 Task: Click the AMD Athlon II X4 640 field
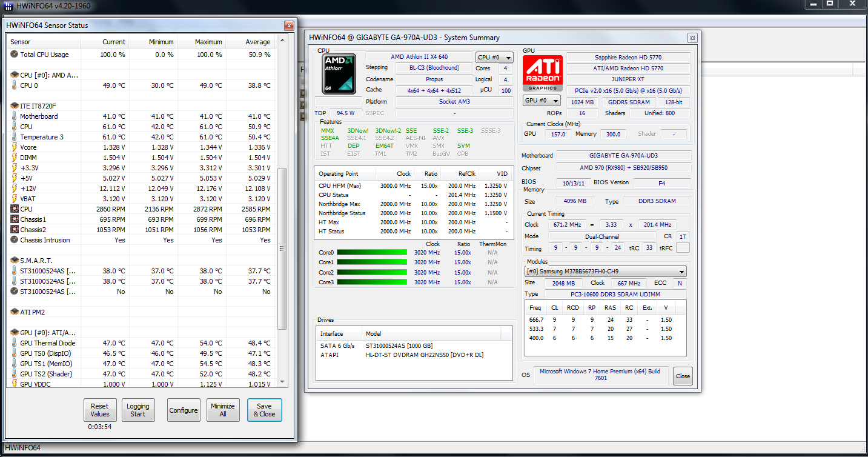(419, 57)
